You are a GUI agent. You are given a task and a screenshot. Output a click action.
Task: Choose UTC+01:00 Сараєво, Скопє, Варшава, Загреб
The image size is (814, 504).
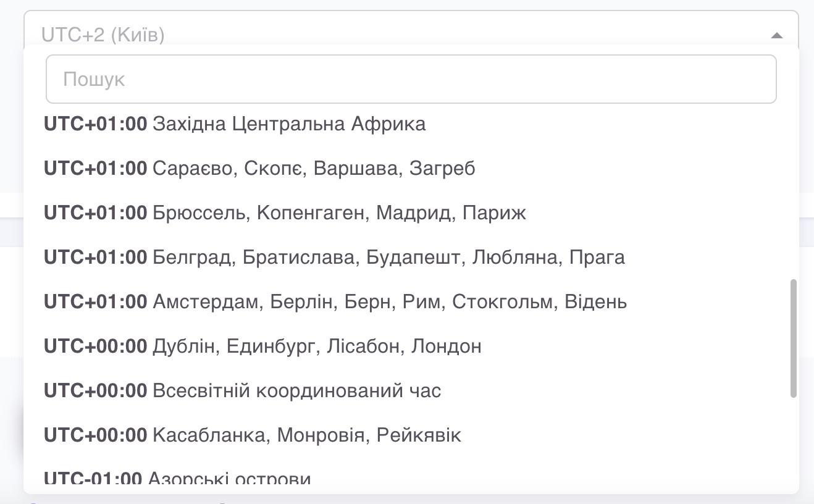coord(259,168)
